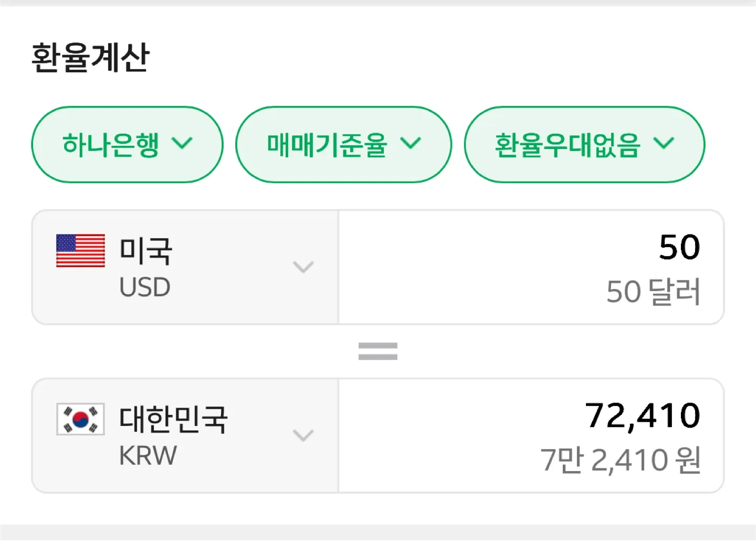
Task: Click the 50 dollar amount input
Action: coord(679,247)
